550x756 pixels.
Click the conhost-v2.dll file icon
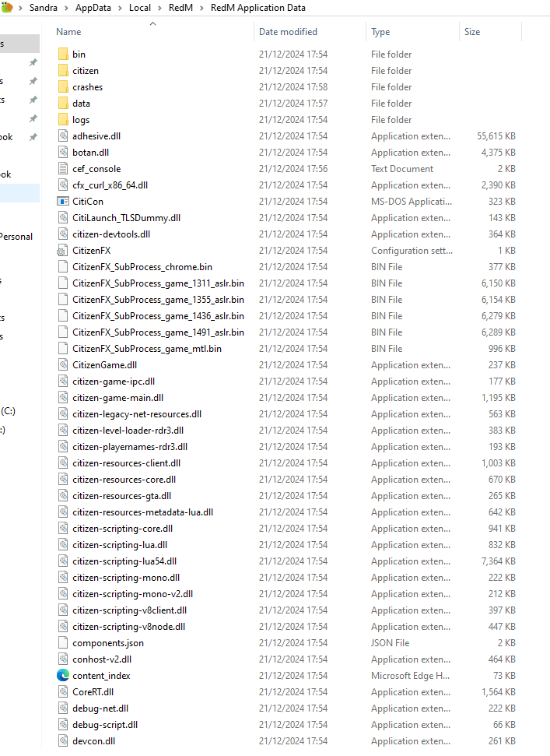tap(63, 659)
